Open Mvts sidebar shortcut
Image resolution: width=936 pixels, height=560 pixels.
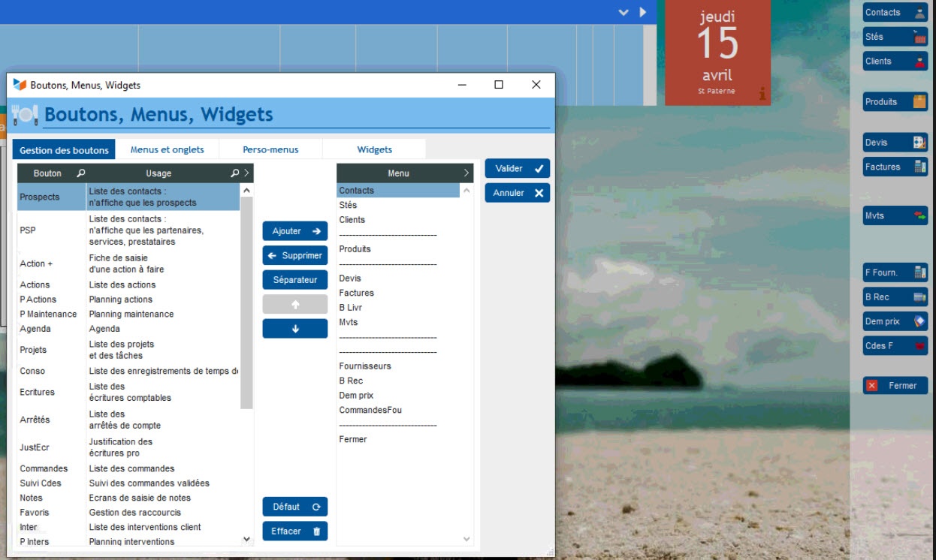click(895, 216)
